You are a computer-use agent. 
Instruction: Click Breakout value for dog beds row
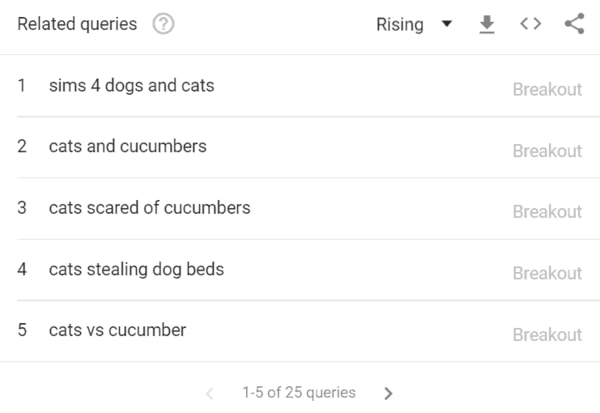547,273
